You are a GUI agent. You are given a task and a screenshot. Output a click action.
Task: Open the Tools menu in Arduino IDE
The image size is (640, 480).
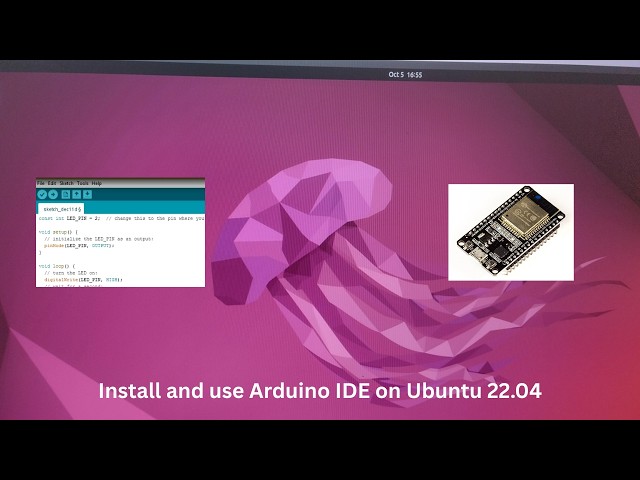click(x=82, y=183)
